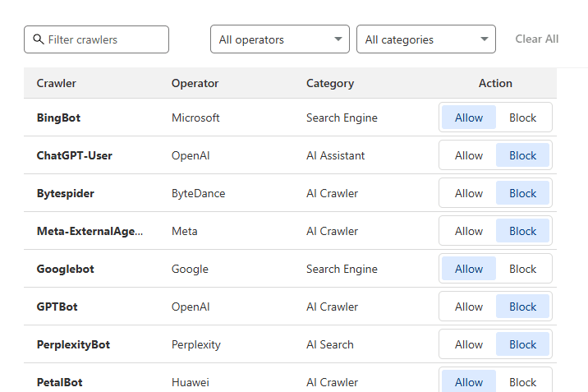588x392 pixels.
Task: Set Bytespider to Allow
Action: click(469, 193)
